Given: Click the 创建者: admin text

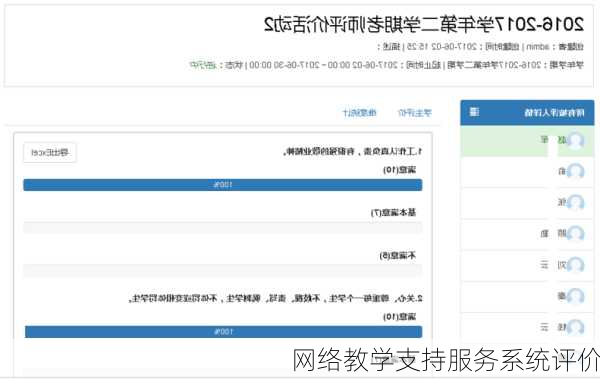Looking at the screenshot, I should pyautogui.click(x=555, y=47).
